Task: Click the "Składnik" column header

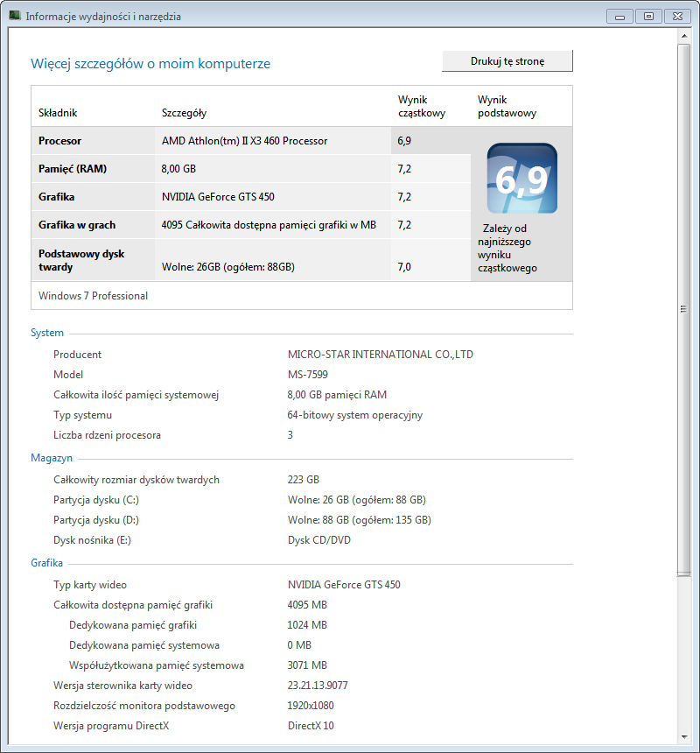Action: pos(58,113)
